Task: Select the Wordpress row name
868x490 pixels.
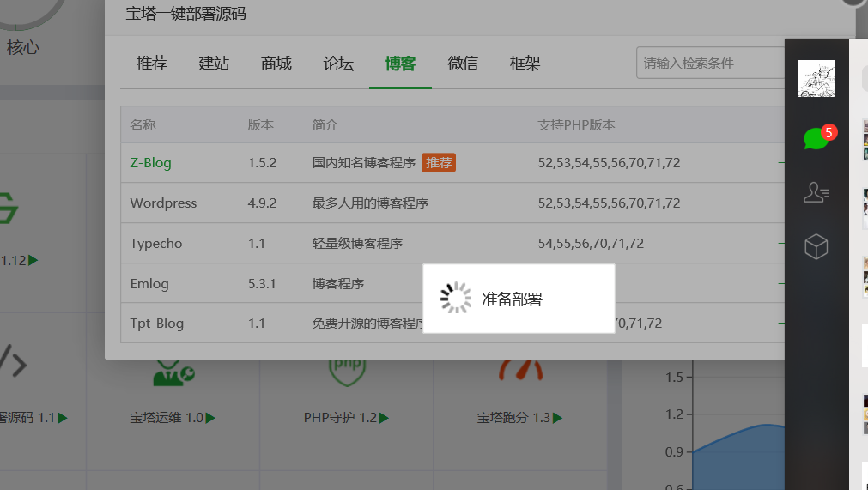Action: pyautogui.click(x=163, y=203)
